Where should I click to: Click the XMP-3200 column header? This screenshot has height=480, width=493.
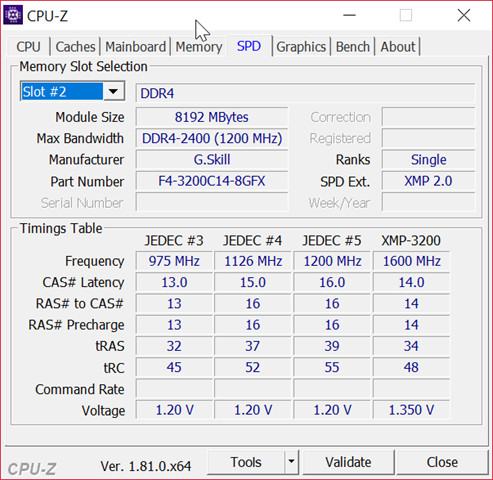pyautogui.click(x=411, y=240)
